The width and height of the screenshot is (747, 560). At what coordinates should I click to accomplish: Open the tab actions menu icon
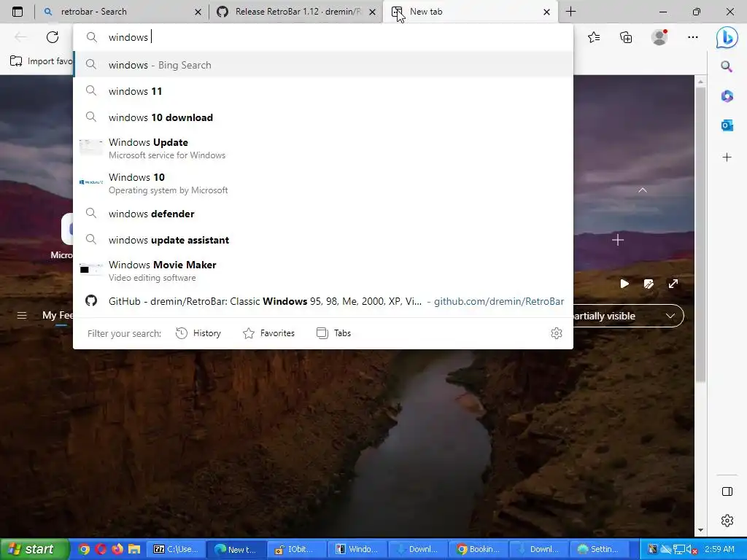tap(18, 12)
